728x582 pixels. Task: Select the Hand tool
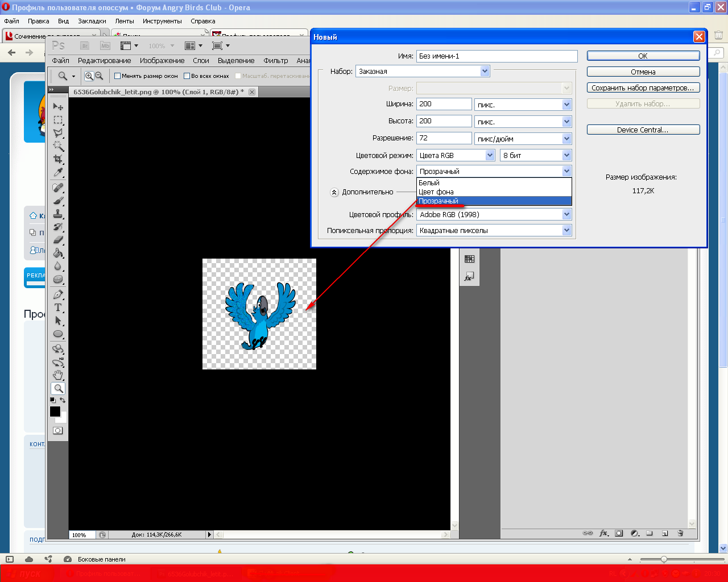point(58,375)
